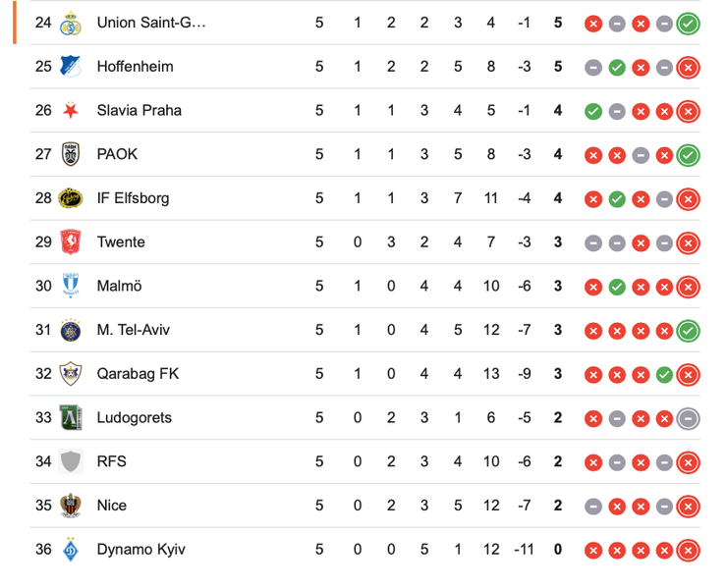
Task: Click the RFS grey shield placeholder
Action: pos(71,461)
